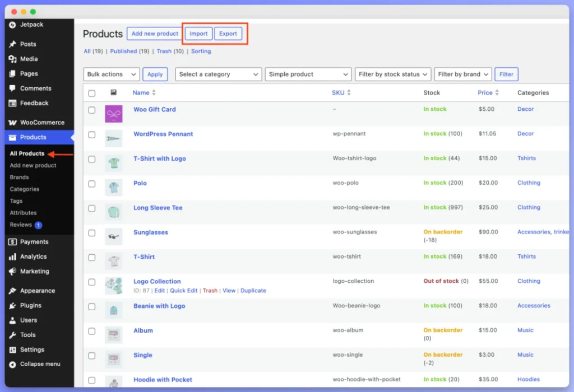574x392 pixels.
Task: Enable the Woo Gift Card row checkbox
Action: click(x=92, y=110)
